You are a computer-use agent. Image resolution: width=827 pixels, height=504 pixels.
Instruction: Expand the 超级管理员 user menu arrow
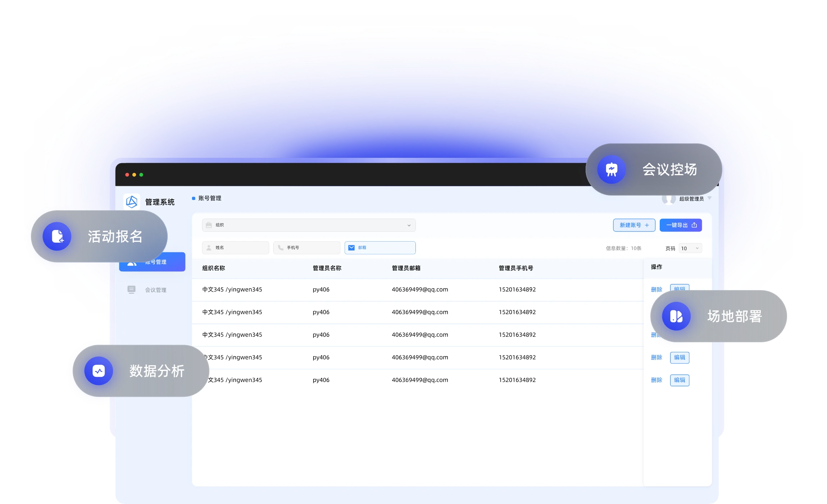[709, 198]
